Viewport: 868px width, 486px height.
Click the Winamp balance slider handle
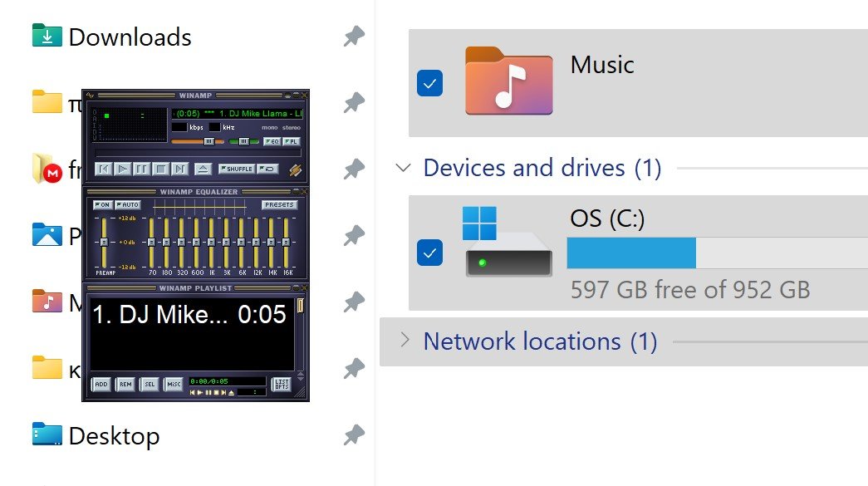coord(243,142)
